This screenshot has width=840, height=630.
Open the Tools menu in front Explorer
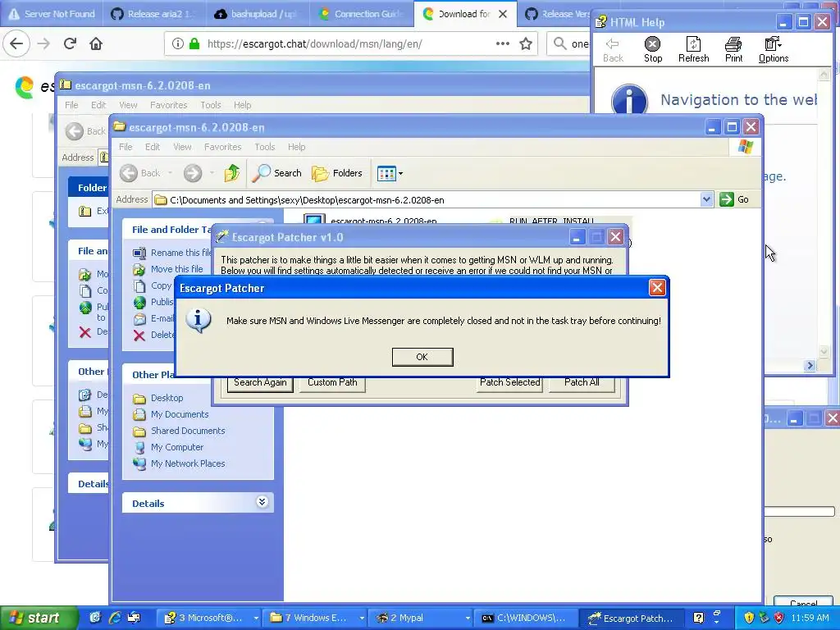click(x=265, y=147)
